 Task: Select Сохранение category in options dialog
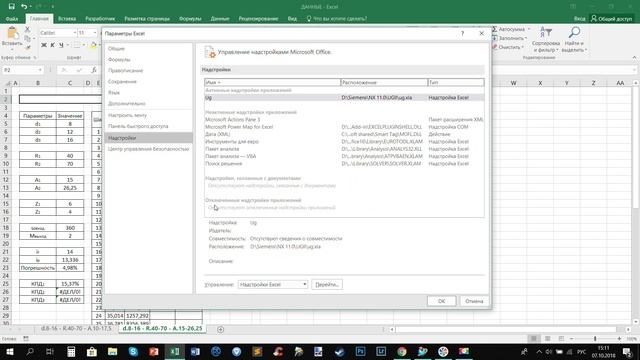[148, 82]
